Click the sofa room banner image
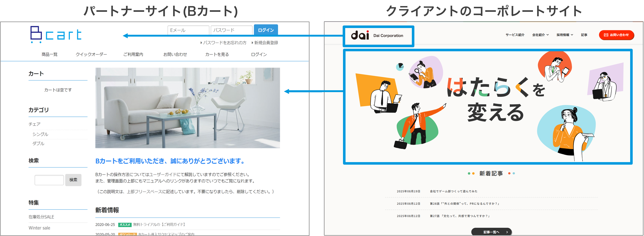The image size is (644, 236). point(187,108)
